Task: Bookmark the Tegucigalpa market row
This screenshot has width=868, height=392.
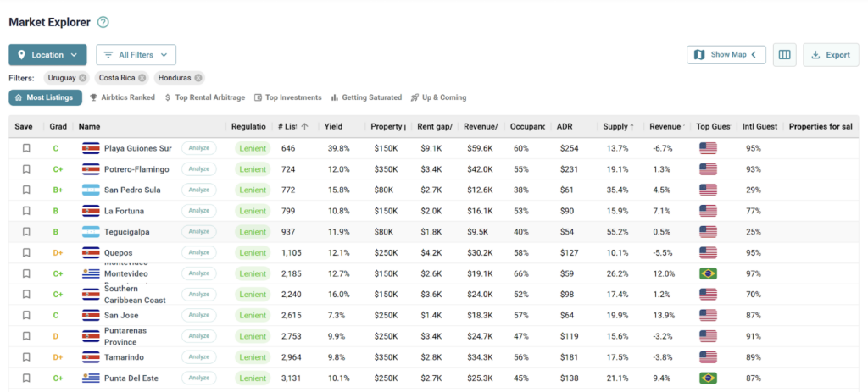Action: pos(26,232)
